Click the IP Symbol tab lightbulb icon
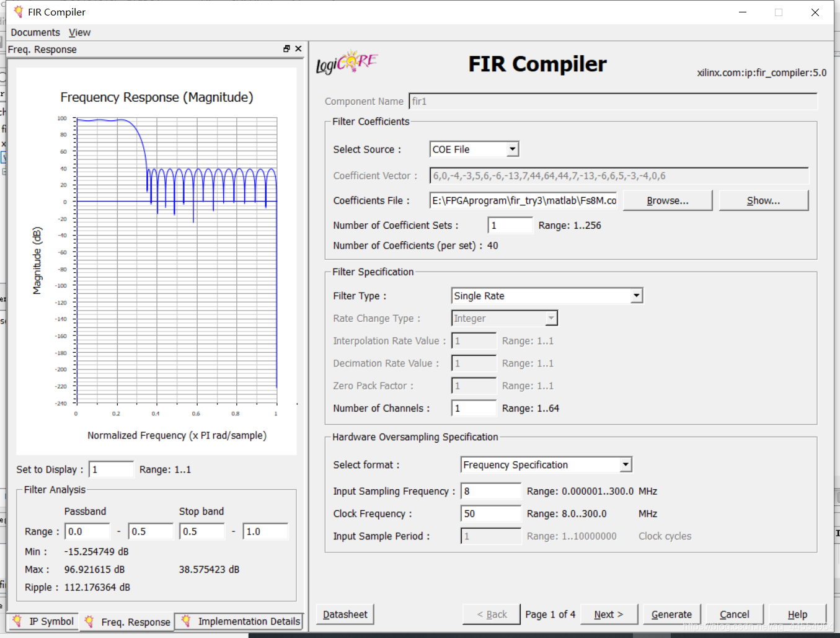This screenshot has width=840, height=638. (17, 621)
